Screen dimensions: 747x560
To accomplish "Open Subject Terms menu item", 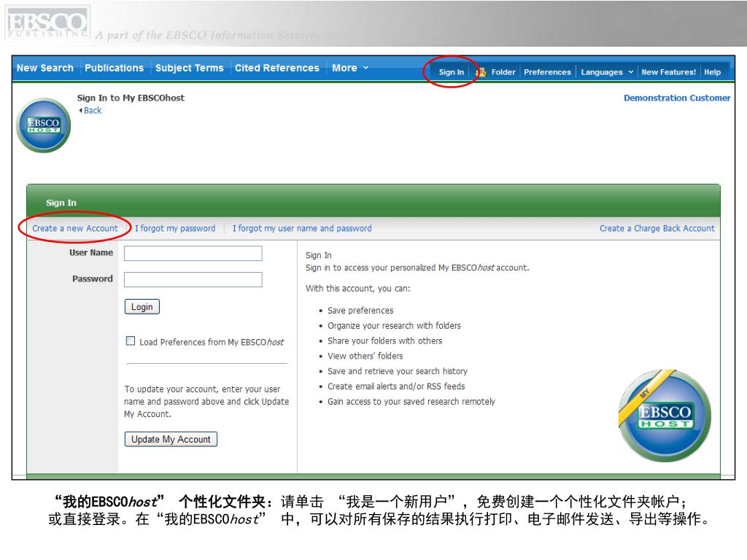I will click(x=190, y=68).
